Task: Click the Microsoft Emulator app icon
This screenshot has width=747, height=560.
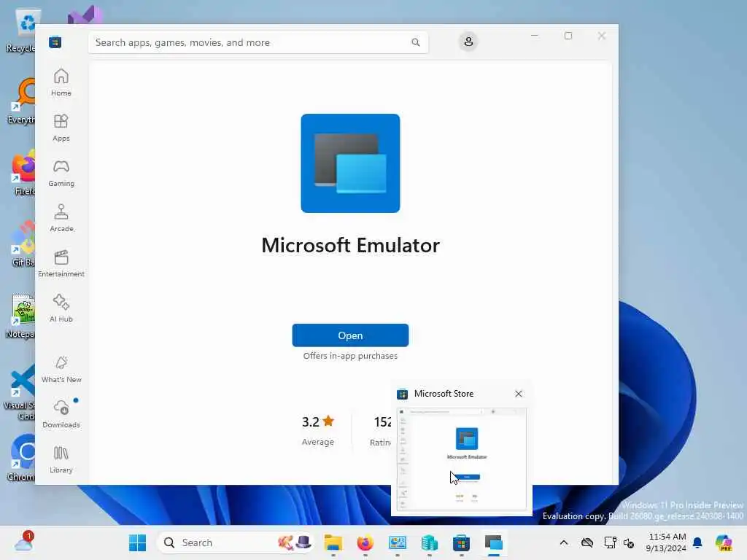Action: point(350,163)
